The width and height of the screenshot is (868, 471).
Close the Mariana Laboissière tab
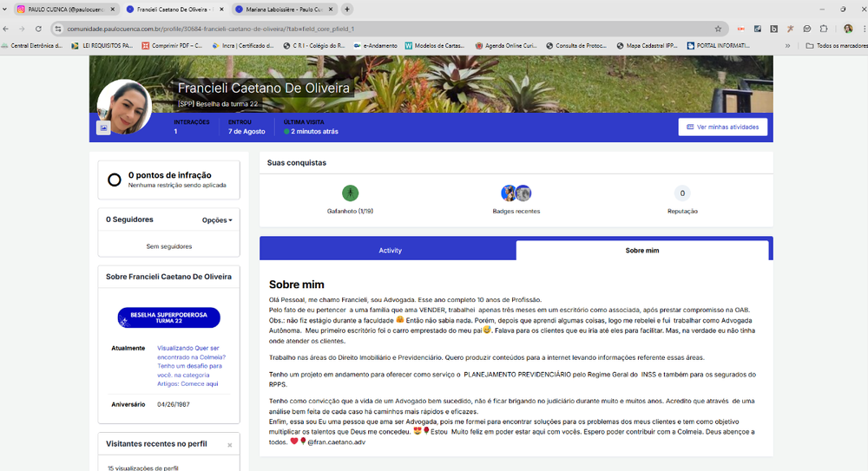tap(331, 10)
